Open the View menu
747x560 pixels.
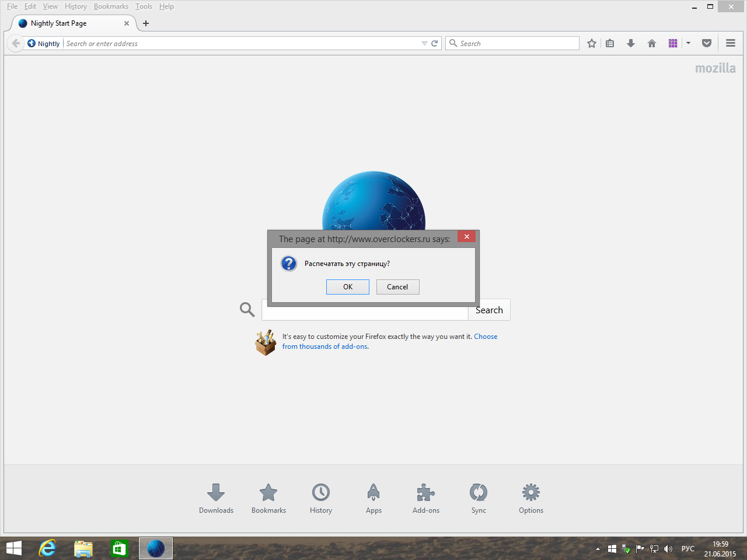50,6
